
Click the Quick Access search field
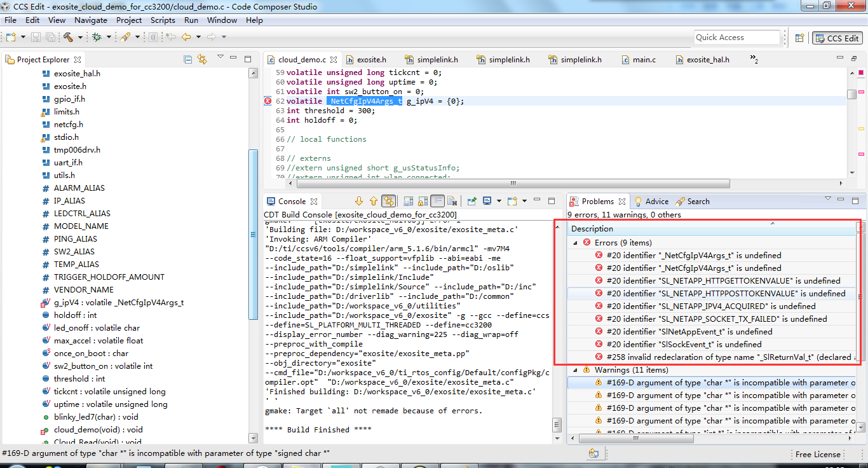point(736,38)
